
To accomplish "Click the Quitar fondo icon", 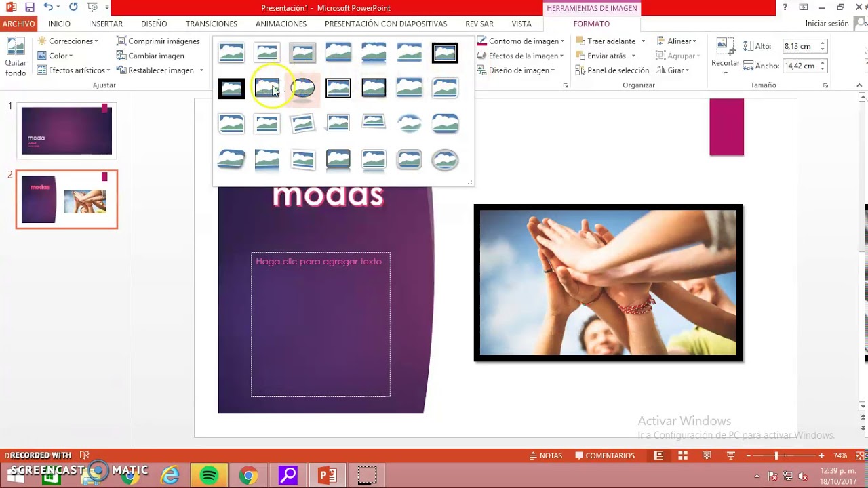I will coord(16,46).
